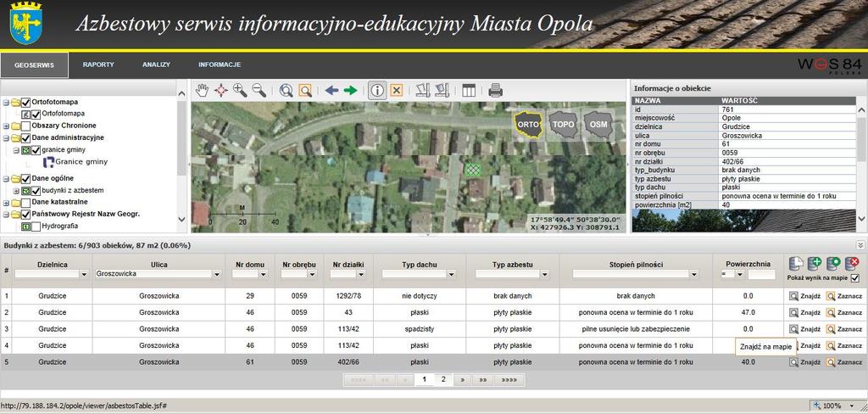868x414 pixels.
Task: Find row 1 building on map (Znajdź)
Action: [x=805, y=296]
